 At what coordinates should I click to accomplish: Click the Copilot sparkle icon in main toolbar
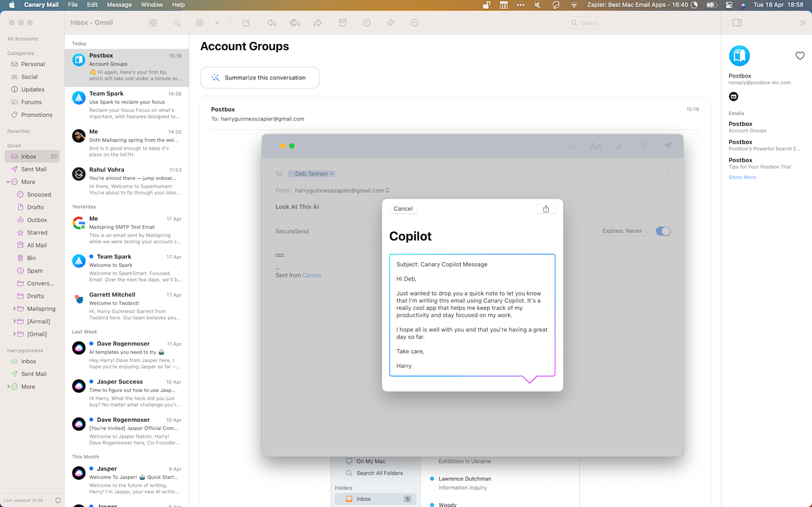[177, 23]
